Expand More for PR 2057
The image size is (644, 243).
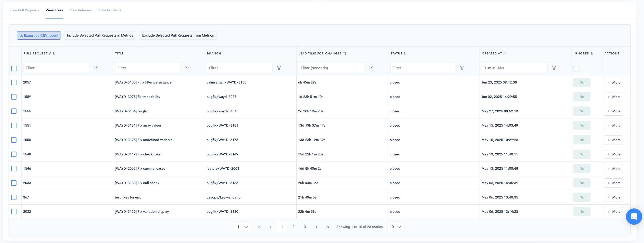pyautogui.click(x=613, y=82)
